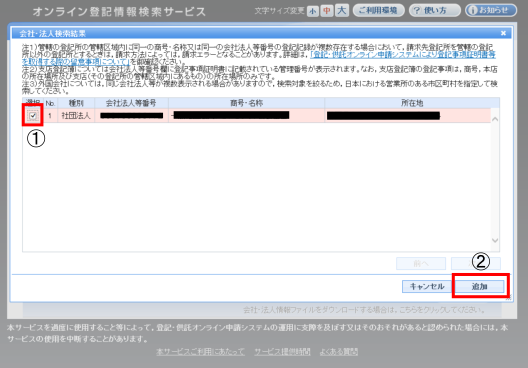Set font size to 小
Screen dimensions: 528x368
click(x=312, y=11)
